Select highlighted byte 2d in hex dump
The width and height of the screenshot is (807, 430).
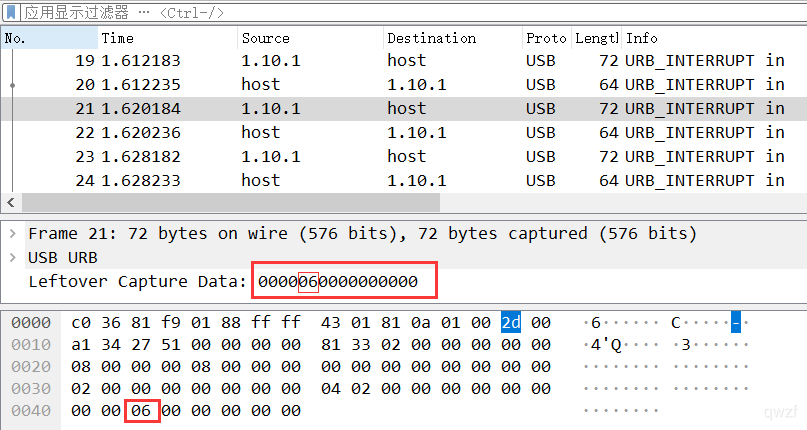click(511, 322)
